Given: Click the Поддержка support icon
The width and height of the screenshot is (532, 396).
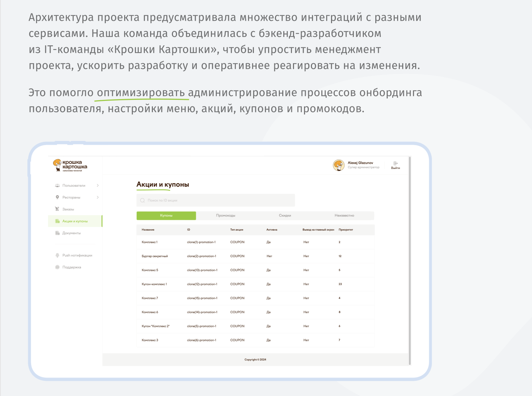Looking at the screenshot, I should [57, 267].
